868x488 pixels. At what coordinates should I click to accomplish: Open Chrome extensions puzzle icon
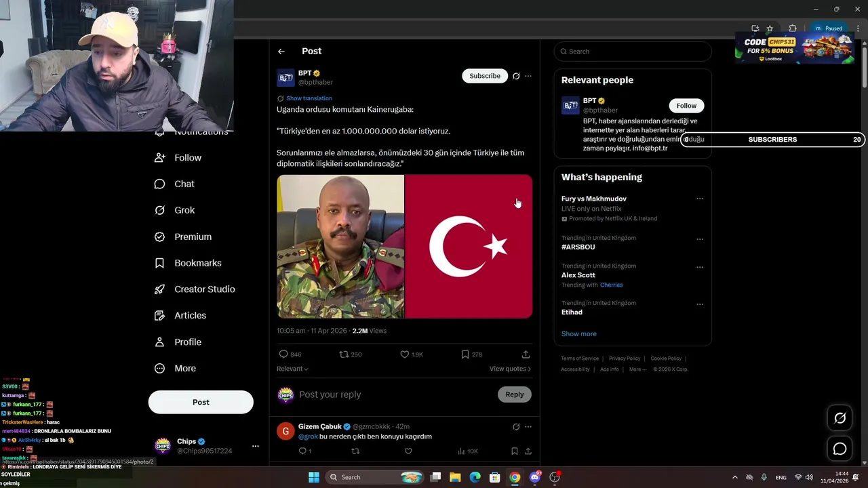click(x=792, y=28)
